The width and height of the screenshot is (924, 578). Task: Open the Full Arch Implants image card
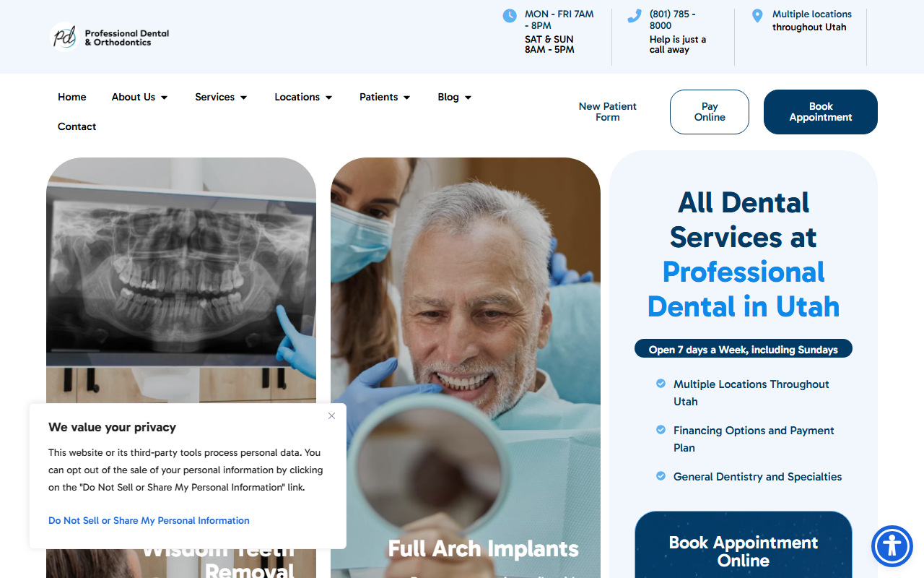point(466,368)
